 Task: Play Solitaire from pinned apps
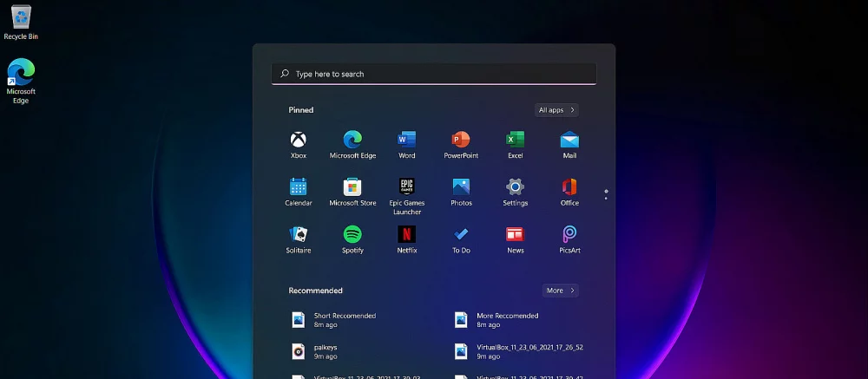click(299, 240)
